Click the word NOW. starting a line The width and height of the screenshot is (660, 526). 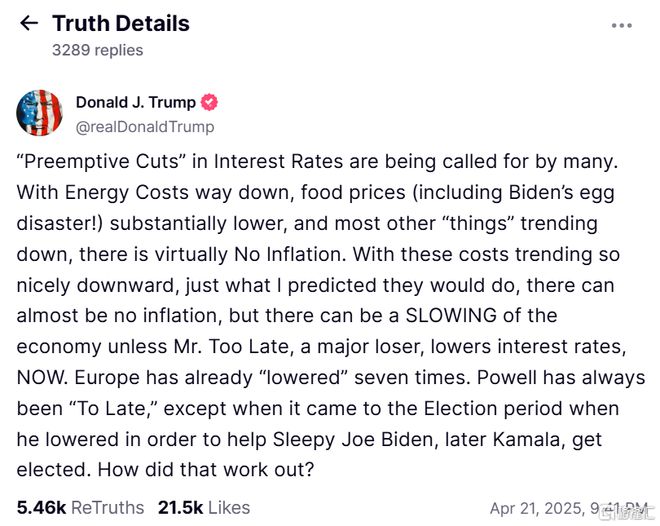click(x=42, y=377)
